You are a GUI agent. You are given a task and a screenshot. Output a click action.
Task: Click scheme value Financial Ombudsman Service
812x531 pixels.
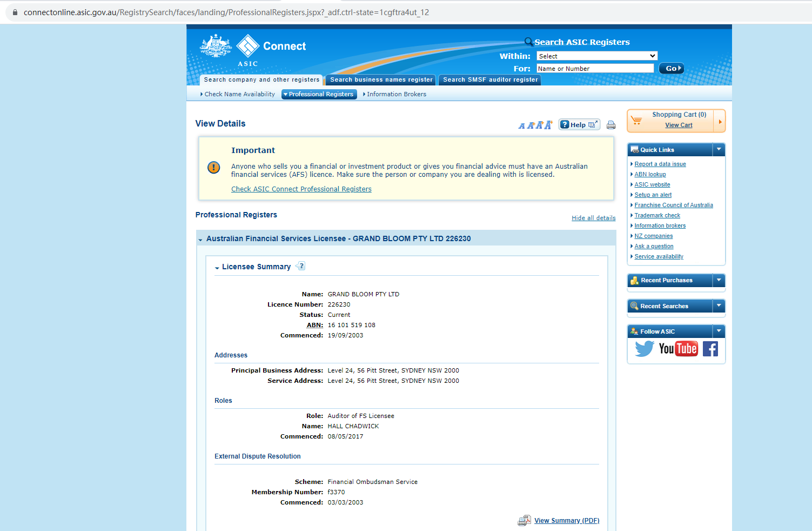(x=372, y=482)
